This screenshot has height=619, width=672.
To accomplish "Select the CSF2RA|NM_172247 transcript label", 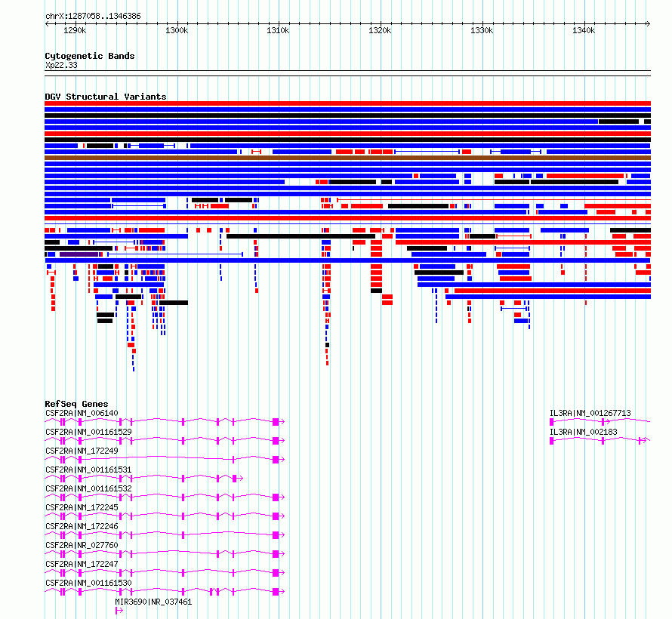I will [82, 564].
